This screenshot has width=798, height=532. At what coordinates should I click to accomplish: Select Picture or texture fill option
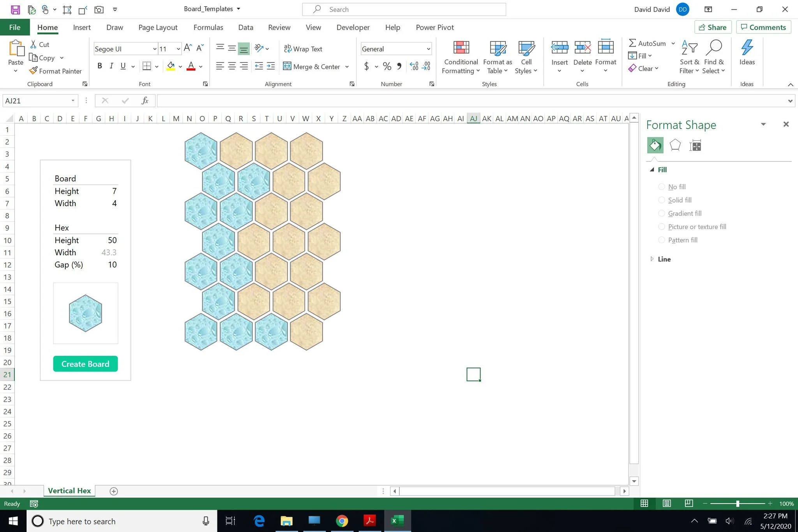(661, 226)
